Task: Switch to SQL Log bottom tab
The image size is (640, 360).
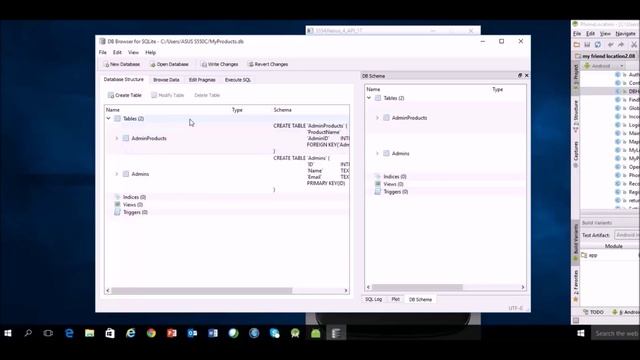Action: point(373,299)
